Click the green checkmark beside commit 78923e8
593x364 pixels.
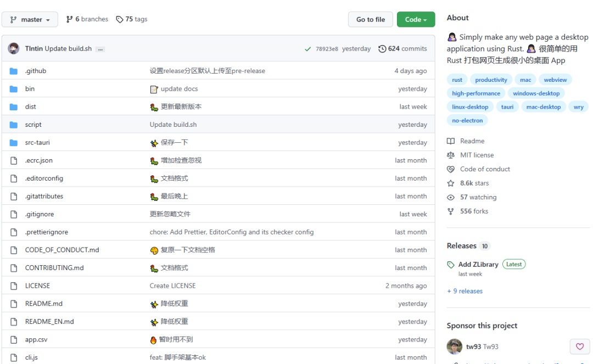(308, 48)
